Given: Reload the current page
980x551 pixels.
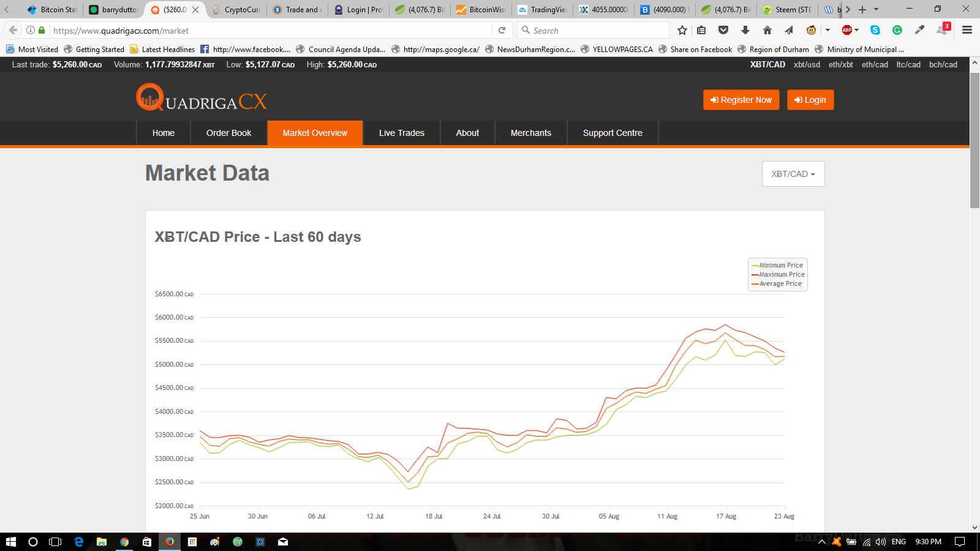Looking at the screenshot, I should tap(502, 30).
